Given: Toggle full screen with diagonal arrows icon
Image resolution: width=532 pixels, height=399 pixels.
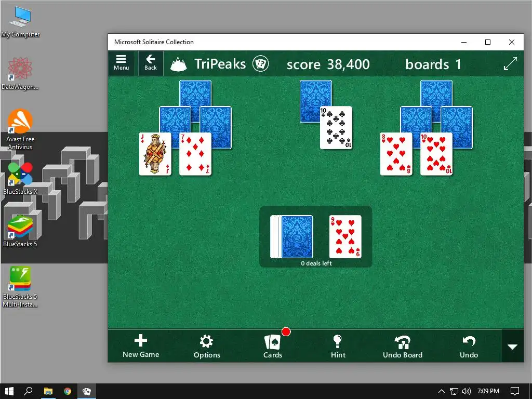Looking at the screenshot, I should click(x=510, y=63).
